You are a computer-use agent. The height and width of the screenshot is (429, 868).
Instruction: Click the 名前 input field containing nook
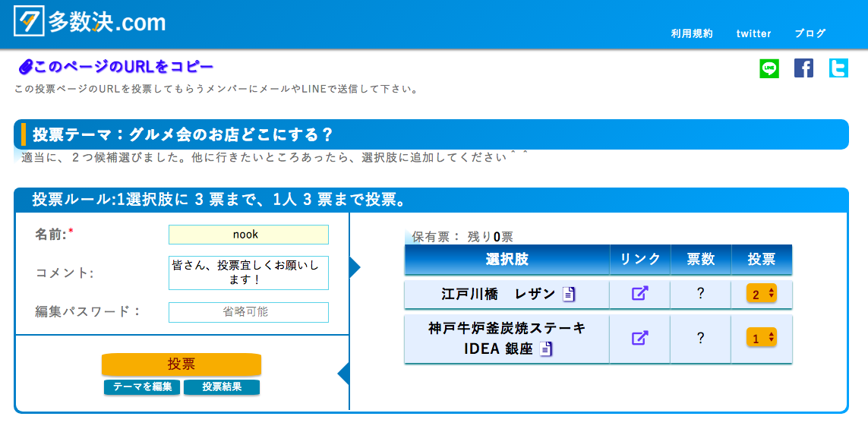pyautogui.click(x=248, y=235)
